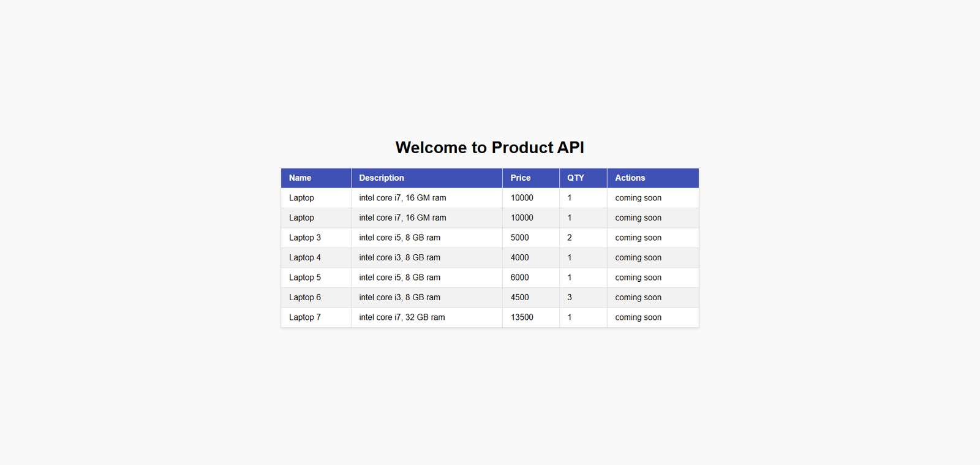Select the Laptop 5 name cell

(305, 278)
